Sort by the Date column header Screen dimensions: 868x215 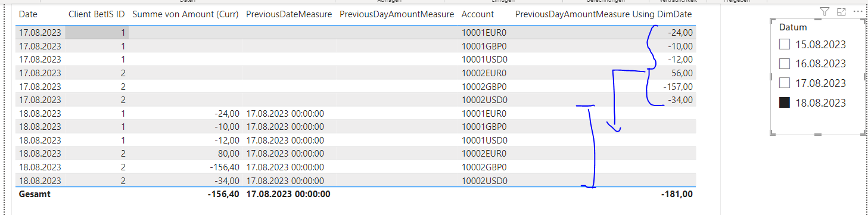28,14
